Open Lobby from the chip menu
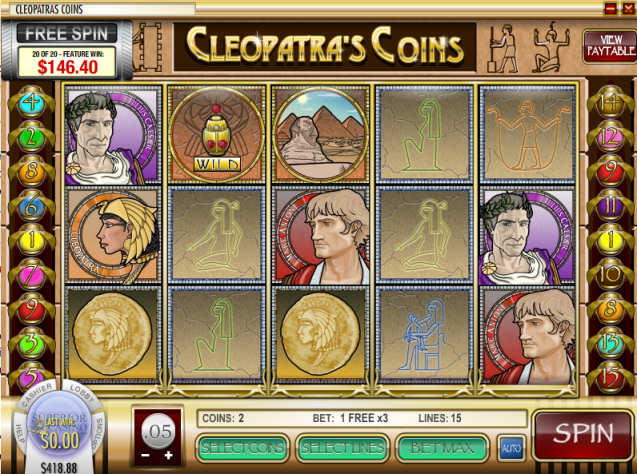Viewport: 637px width, 474px height. click(x=83, y=392)
